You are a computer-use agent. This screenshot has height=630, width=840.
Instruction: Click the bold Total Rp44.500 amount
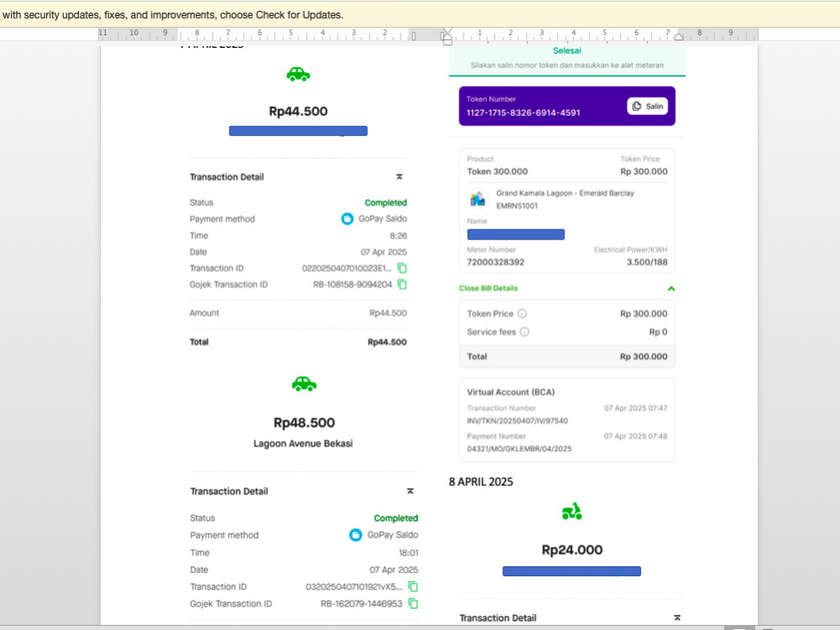[x=387, y=342]
